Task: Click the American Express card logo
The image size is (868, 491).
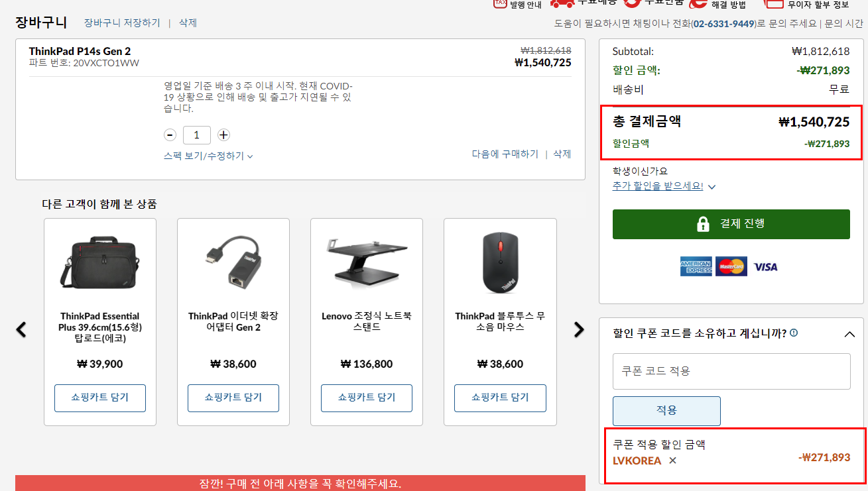Action: coord(696,266)
